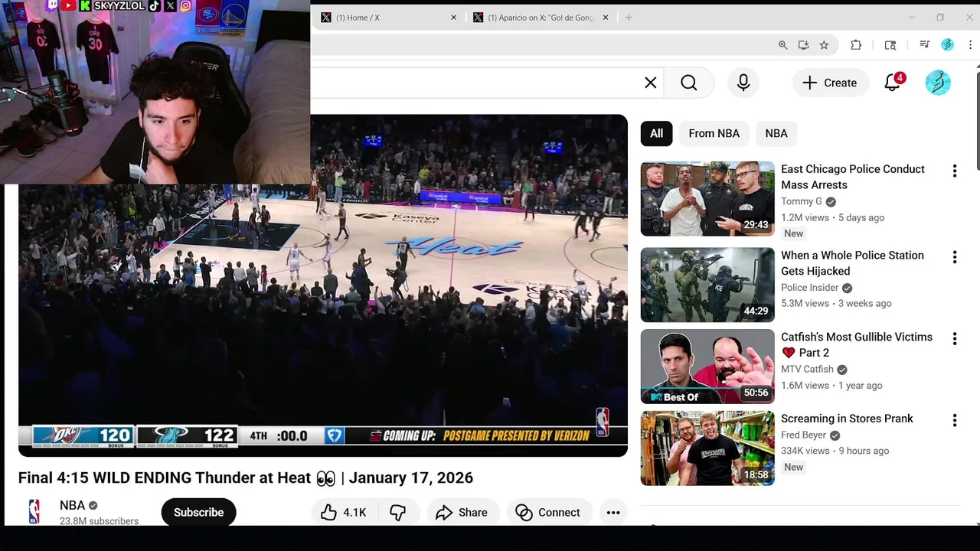Image resolution: width=980 pixels, height=551 pixels.
Task: Click the Thunder at Heat video player
Action: (x=323, y=285)
